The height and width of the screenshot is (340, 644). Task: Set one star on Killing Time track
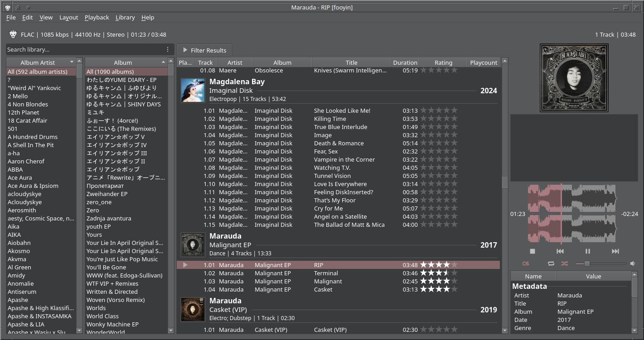click(424, 119)
